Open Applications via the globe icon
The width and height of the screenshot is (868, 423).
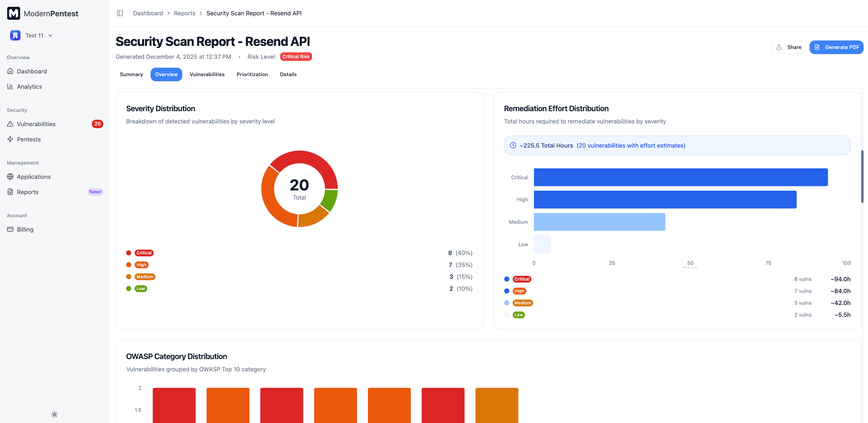click(11, 176)
